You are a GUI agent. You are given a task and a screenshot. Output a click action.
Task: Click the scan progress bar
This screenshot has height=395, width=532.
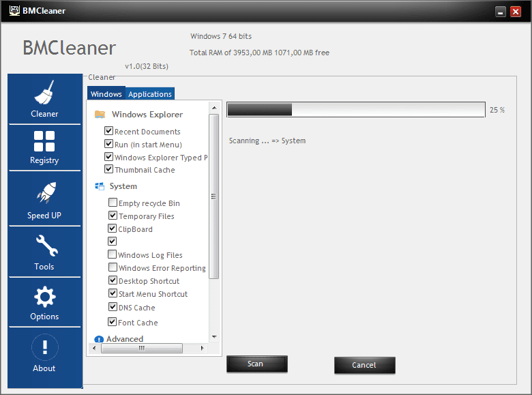(356, 110)
